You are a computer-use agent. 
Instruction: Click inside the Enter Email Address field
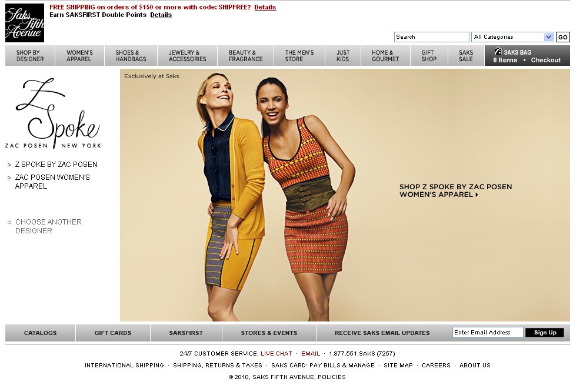[x=487, y=332]
